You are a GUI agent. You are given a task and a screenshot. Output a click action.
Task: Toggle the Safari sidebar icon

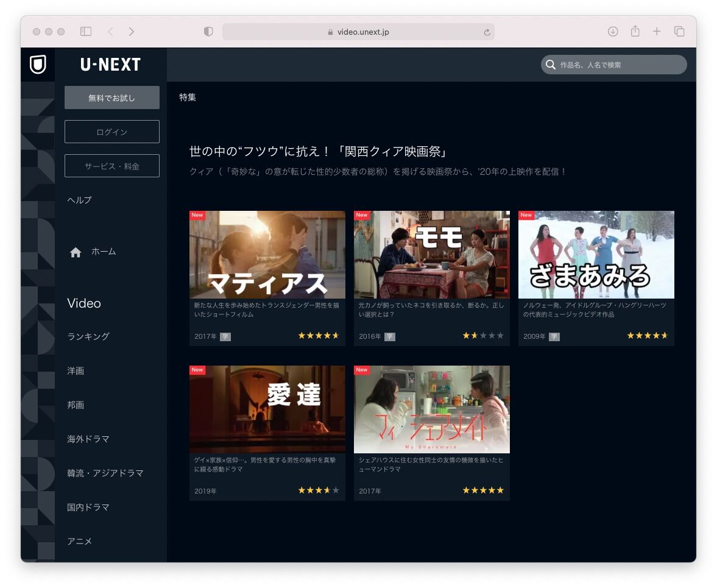point(86,31)
